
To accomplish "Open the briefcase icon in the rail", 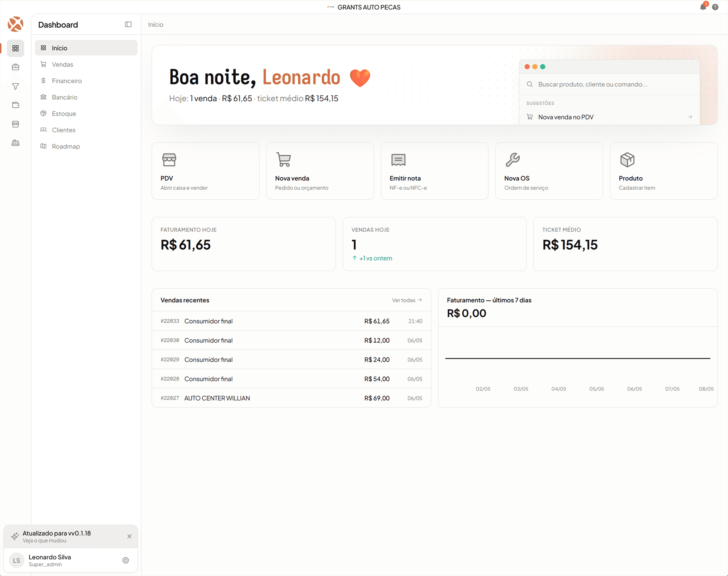I will click(x=16, y=67).
